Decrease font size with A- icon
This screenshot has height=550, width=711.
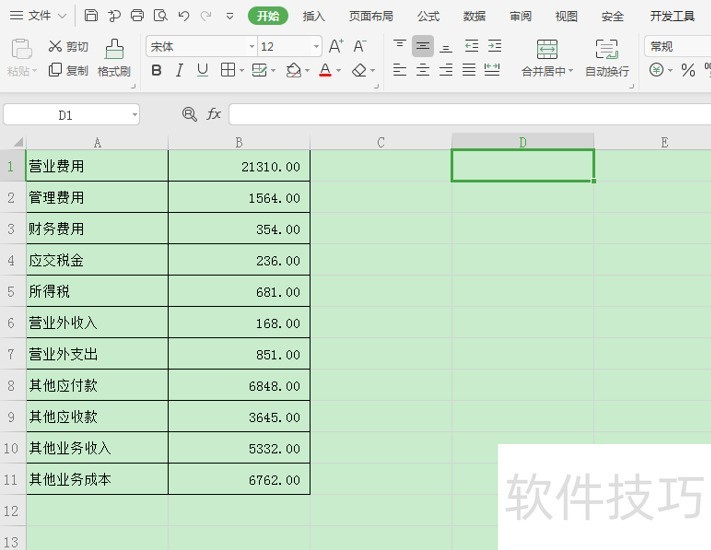click(x=360, y=46)
